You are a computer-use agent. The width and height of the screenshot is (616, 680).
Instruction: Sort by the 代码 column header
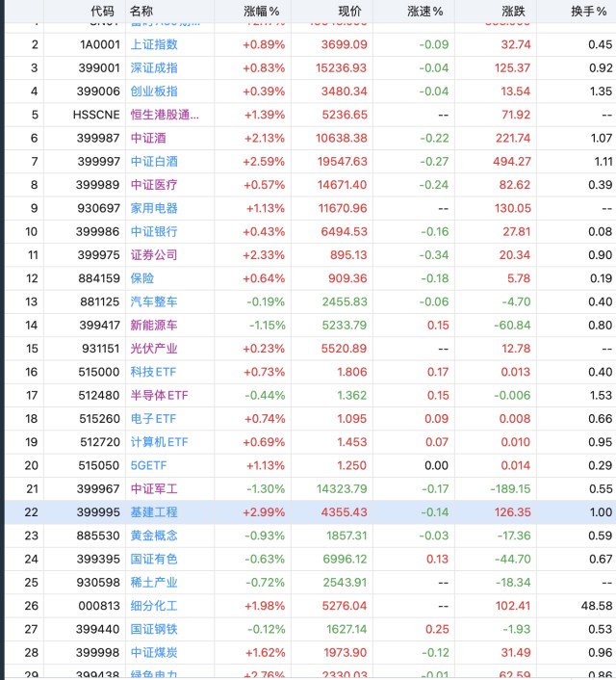[102, 12]
